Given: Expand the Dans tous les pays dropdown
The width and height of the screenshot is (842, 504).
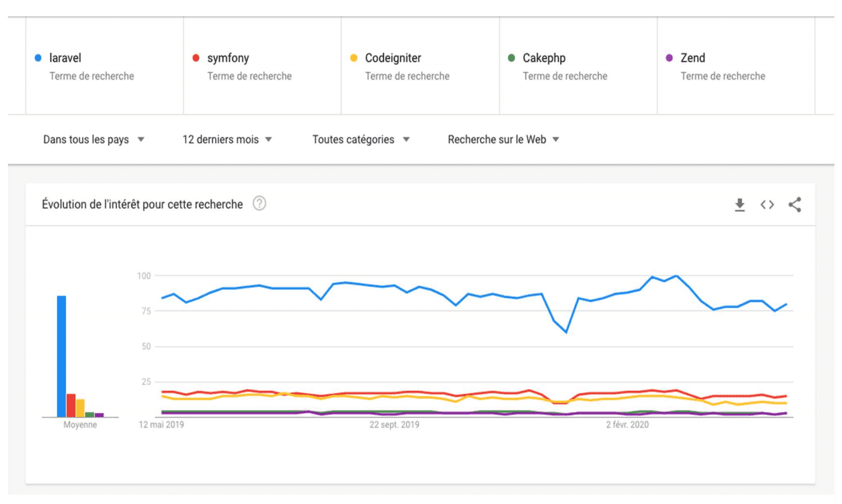Looking at the screenshot, I should [x=94, y=140].
